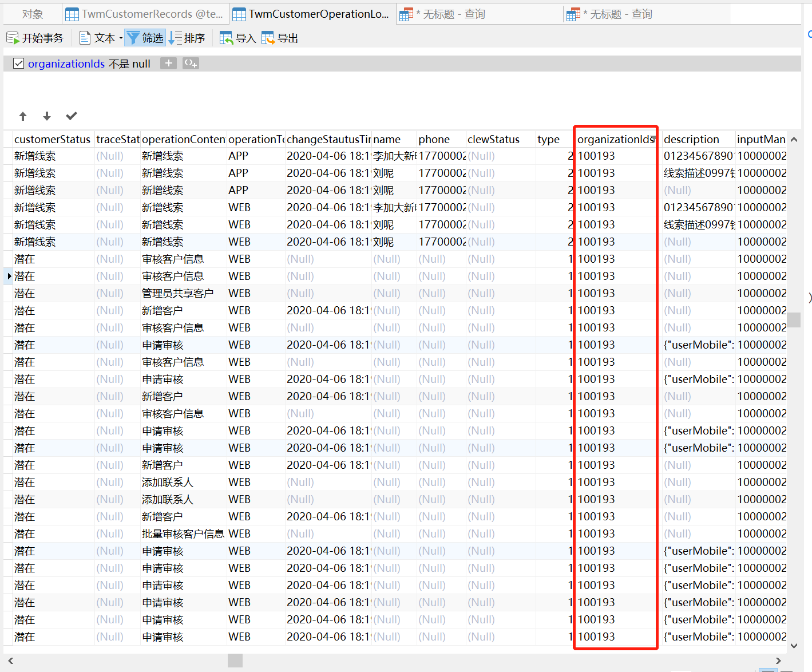
Task: Select first row's APP operationTerminal cell
Action: [256, 156]
